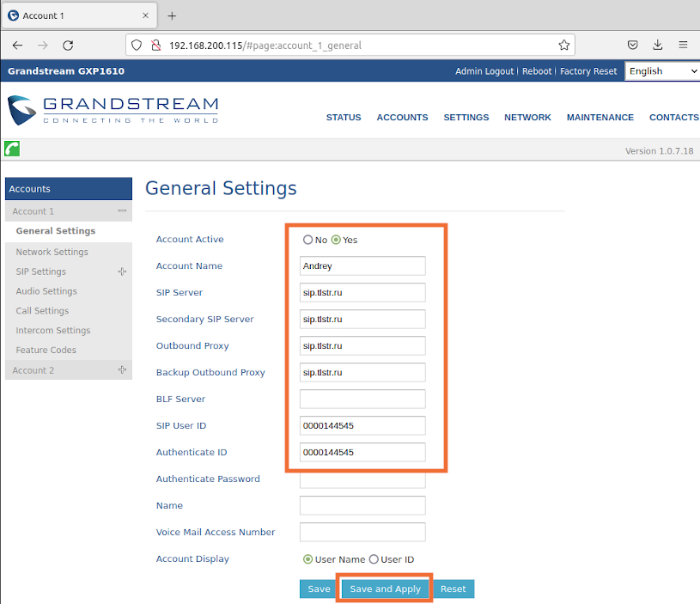700x604 pixels.
Task: Select No for Account Active
Action: [307, 240]
